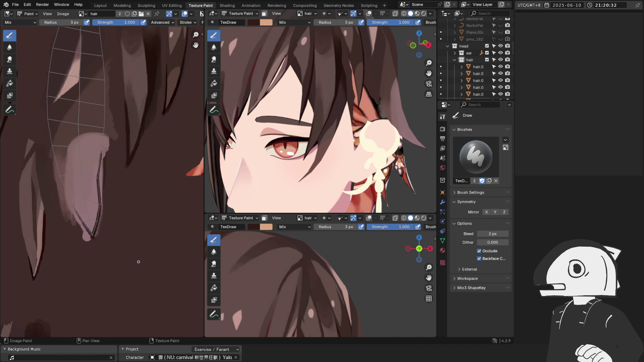Open Texture properties checker tab
Image resolution: width=644 pixels, height=362 pixels.
tap(442, 263)
